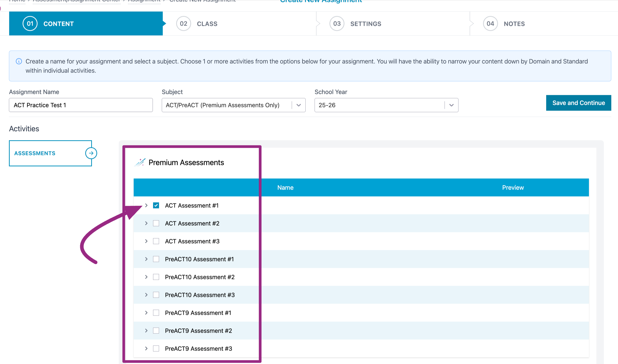Click the ACT Assessment #3 label
This screenshot has width=618, height=364.
coord(192,241)
